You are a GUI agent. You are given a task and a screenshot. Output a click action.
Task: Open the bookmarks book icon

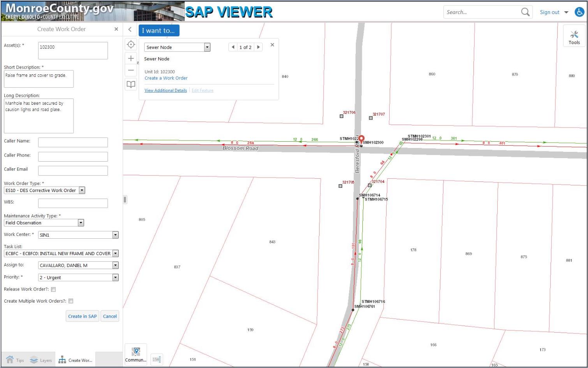pyautogui.click(x=131, y=84)
